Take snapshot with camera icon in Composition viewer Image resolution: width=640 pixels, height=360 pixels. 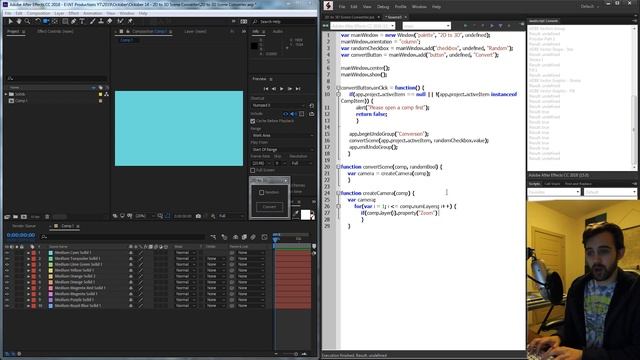pyautogui.click(x=198, y=216)
